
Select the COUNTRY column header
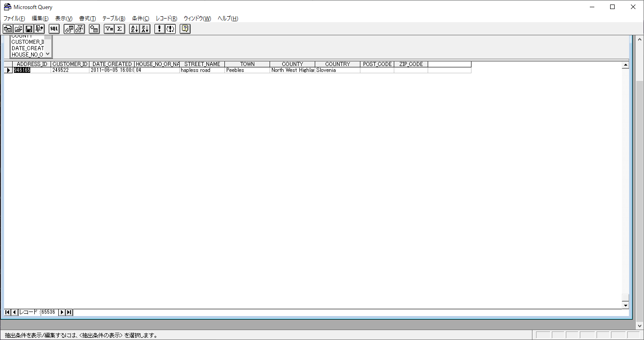[x=338, y=64]
